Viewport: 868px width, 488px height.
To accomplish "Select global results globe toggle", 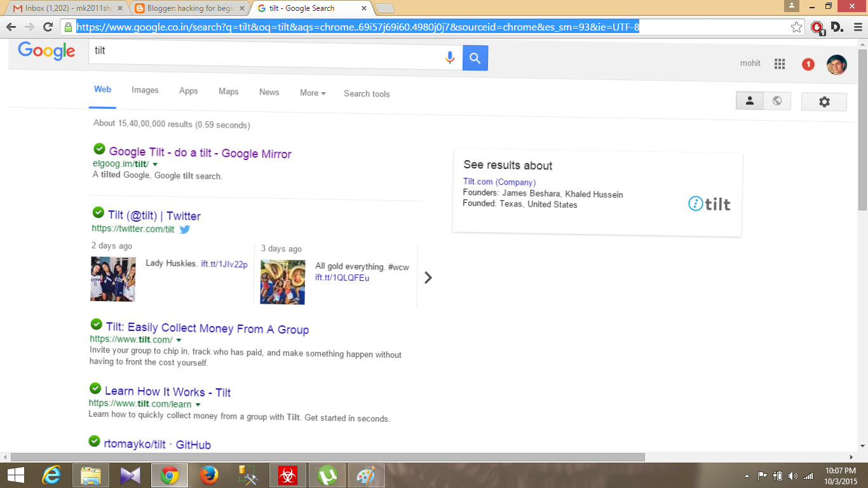I will [777, 101].
